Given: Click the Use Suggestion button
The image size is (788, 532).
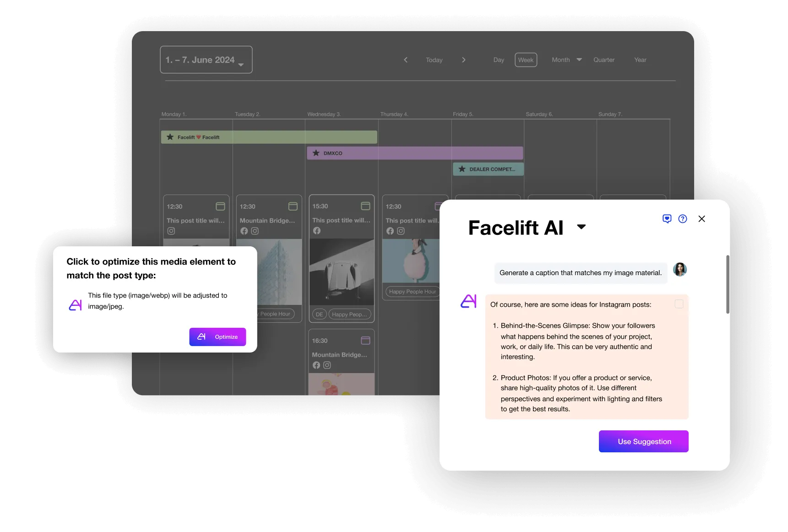Looking at the screenshot, I should (x=644, y=441).
